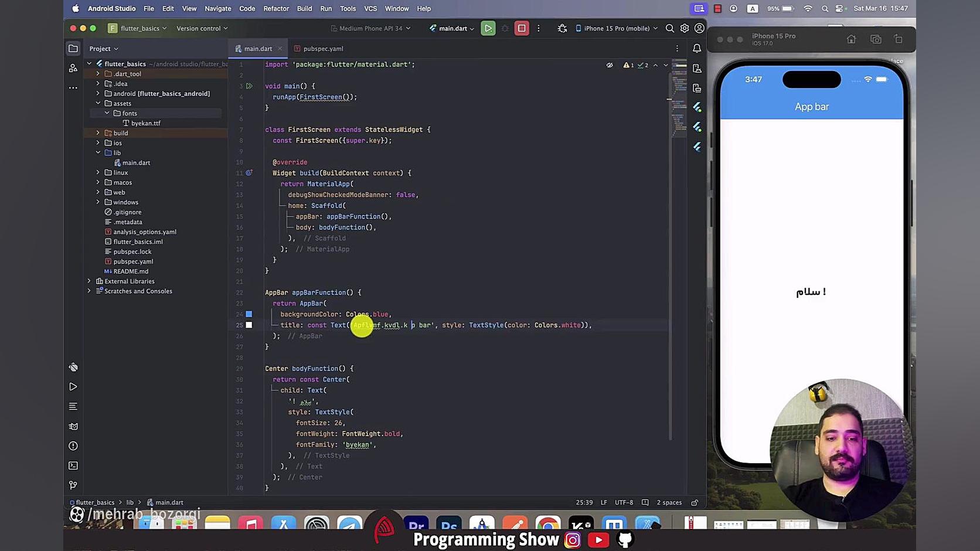Click the 2 spaces indent setting
This screenshot has width=980, height=551.
pyautogui.click(x=669, y=502)
